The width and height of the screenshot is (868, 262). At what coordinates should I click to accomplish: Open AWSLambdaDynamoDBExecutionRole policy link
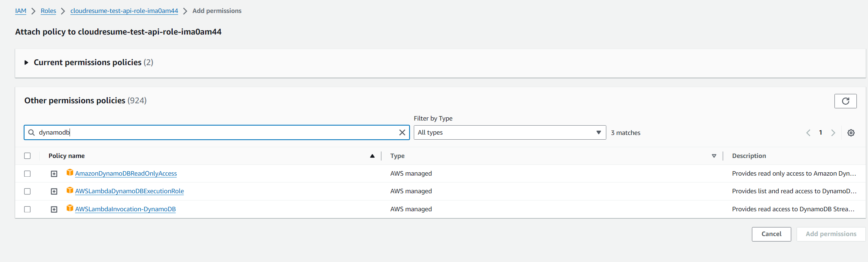[x=129, y=191]
